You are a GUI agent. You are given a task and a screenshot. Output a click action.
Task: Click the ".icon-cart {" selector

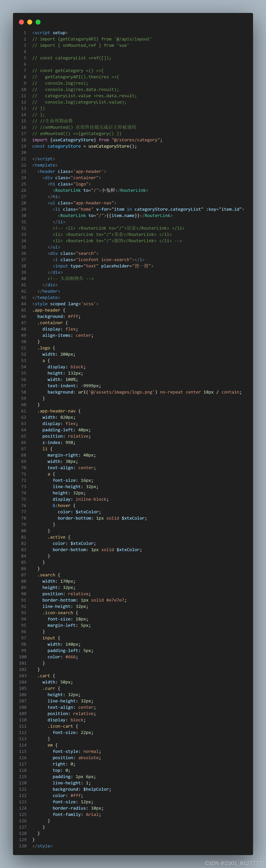click(63, 726)
